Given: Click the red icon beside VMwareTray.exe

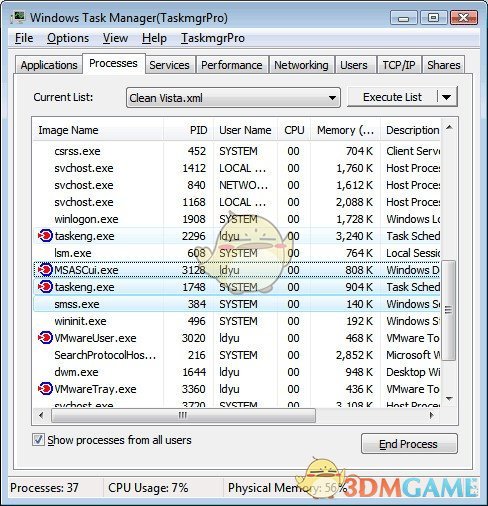Looking at the screenshot, I should [x=45, y=389].
